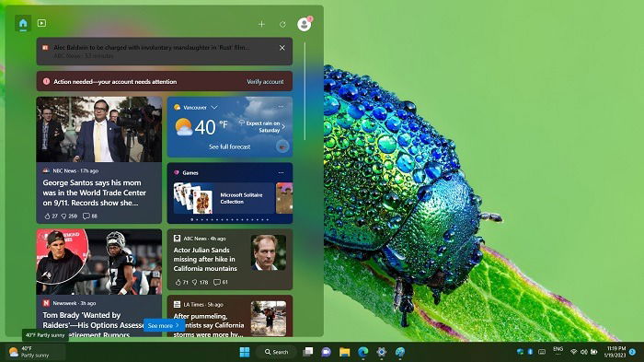Refresh the widgets feed
The width and height of the screenshot is (644, 362).
[x=282, y=24]
